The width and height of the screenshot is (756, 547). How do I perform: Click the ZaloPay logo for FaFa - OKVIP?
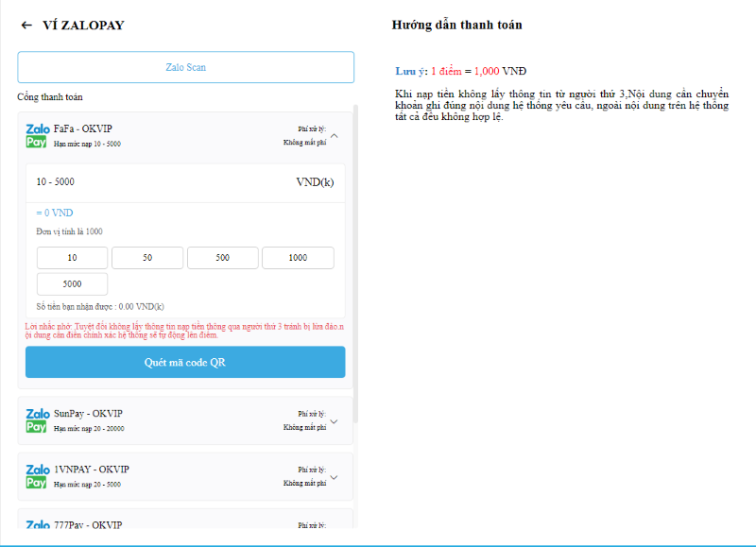[37, 135]
